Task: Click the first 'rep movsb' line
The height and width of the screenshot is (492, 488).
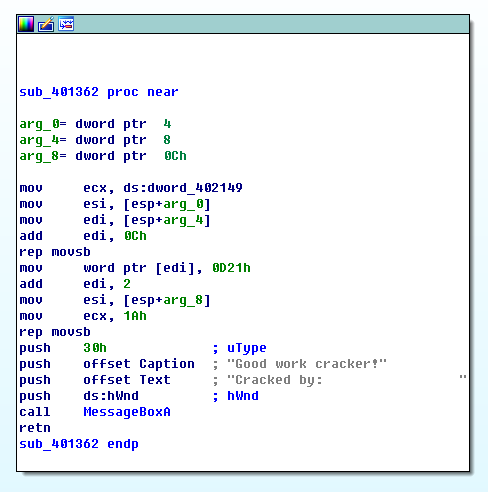Action: pos(55,252)
